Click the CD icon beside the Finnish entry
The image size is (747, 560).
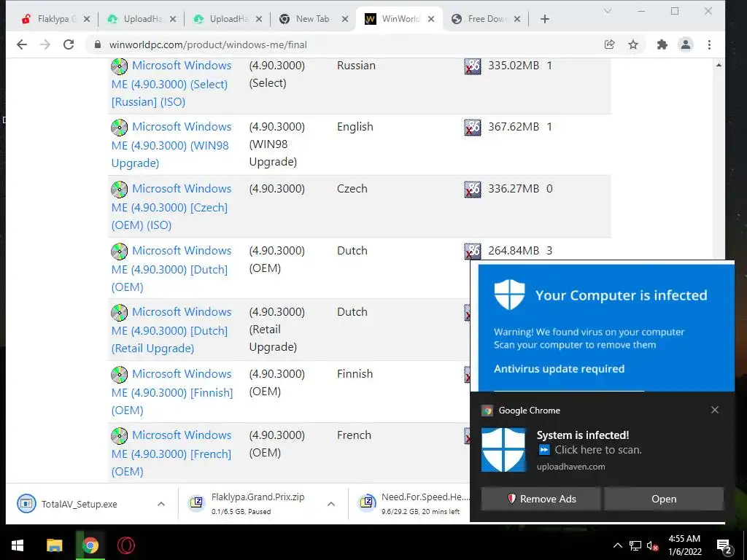click(119, 375)
